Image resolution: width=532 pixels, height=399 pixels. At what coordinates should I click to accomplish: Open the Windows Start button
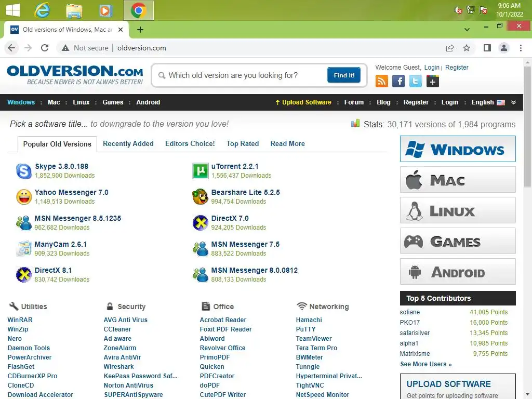pos(13,10)
